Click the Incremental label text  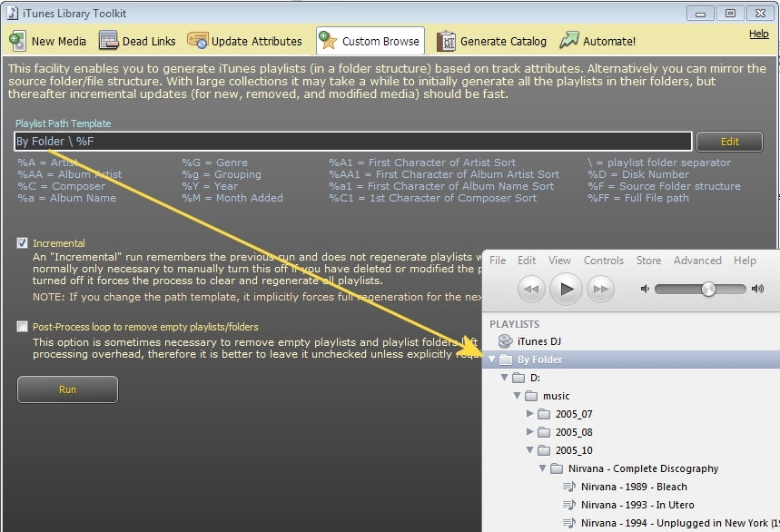click(59, 243)
